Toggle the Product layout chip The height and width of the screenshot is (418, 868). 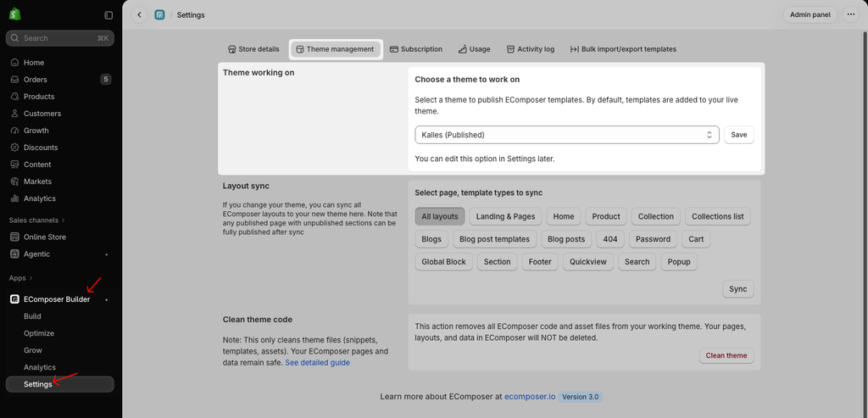click(605, 216)
